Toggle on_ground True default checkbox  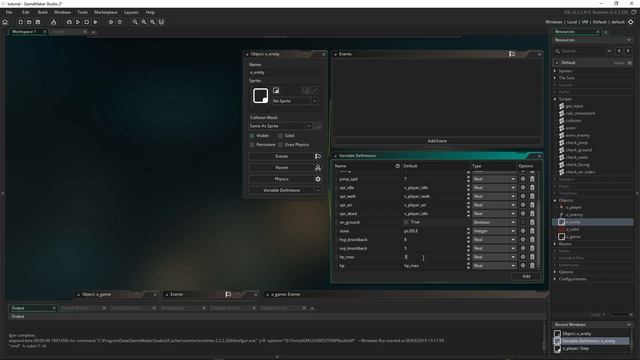(x=406, y=222)
